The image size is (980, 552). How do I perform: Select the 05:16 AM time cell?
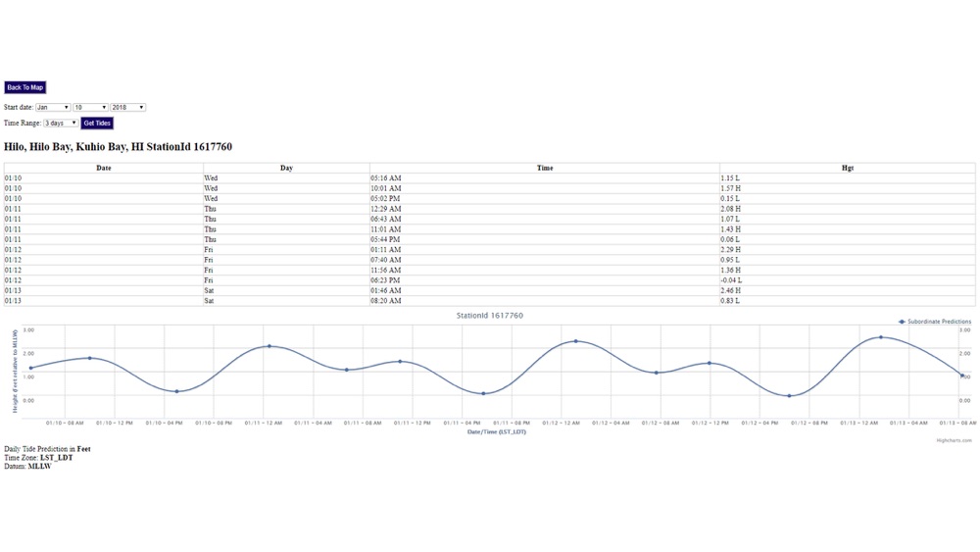544,178
